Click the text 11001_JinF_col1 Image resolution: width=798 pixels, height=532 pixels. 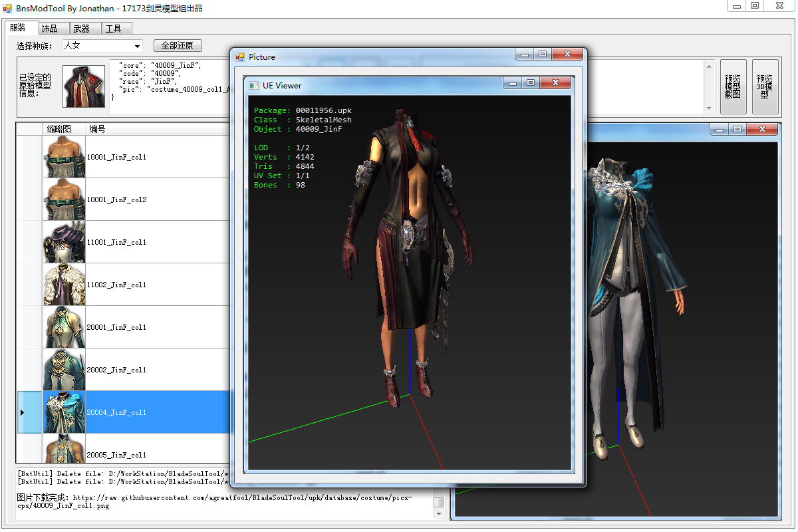pos(116,243)
